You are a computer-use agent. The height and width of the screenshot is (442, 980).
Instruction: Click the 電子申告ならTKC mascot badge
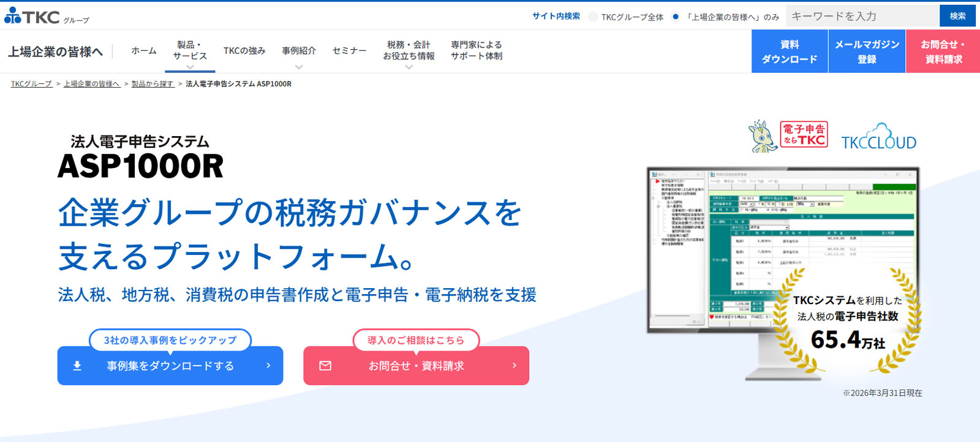click(788, 135)
